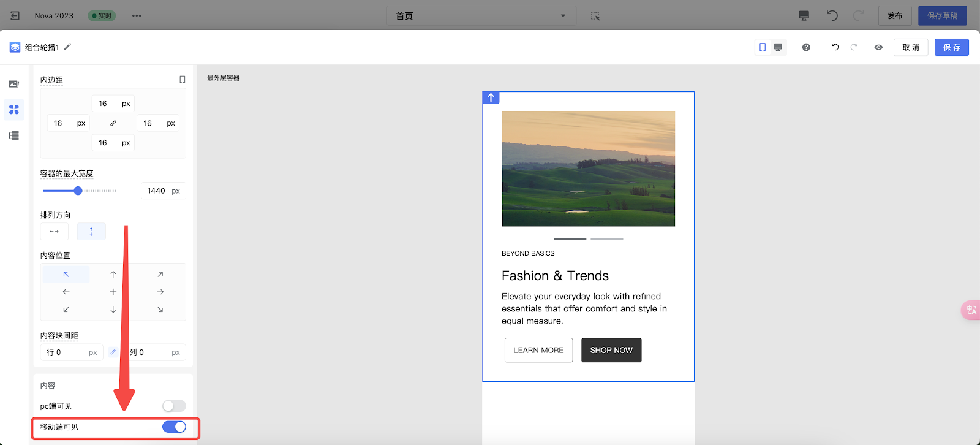The width and height of the screenshot is (980, 445).
Task: Select the second carousel indicator bar
Action: (606, 239)
